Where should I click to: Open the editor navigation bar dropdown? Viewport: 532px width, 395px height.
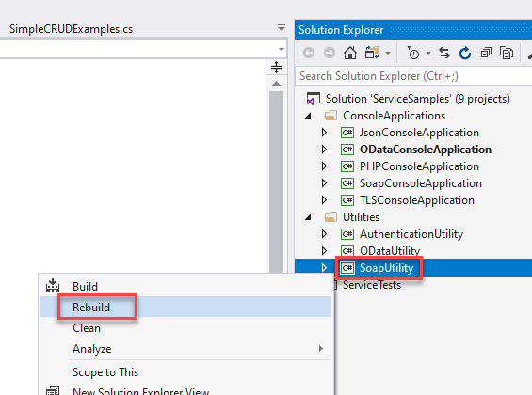tap(282, 50)
